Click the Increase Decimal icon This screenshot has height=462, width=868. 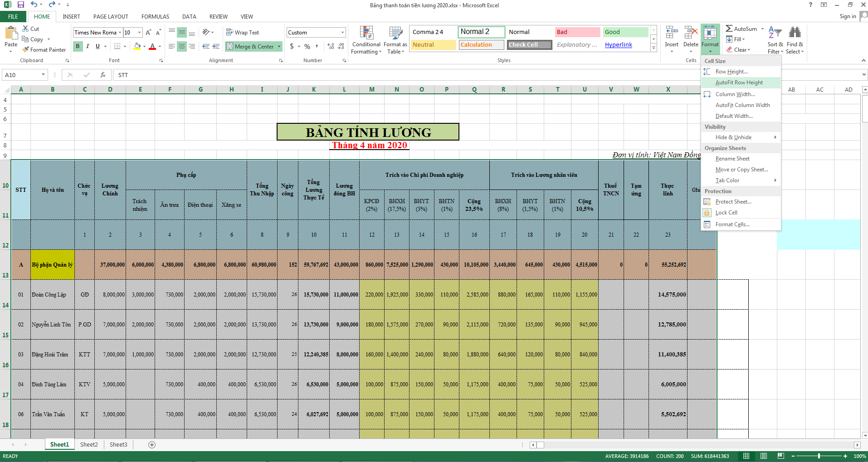coord(330,46)
